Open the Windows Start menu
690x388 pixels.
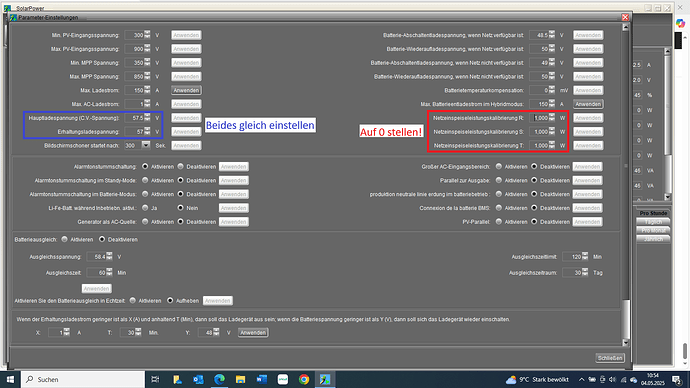click(10, 379)
